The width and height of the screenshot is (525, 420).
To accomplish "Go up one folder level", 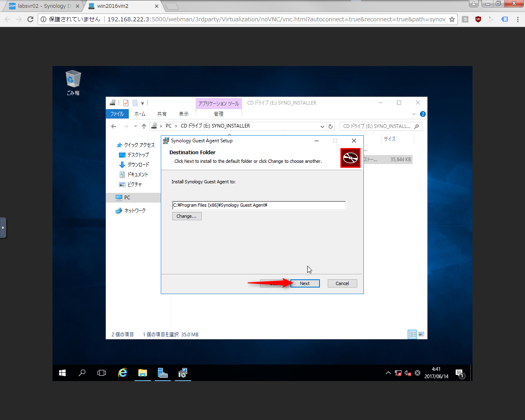I will 144,126.
